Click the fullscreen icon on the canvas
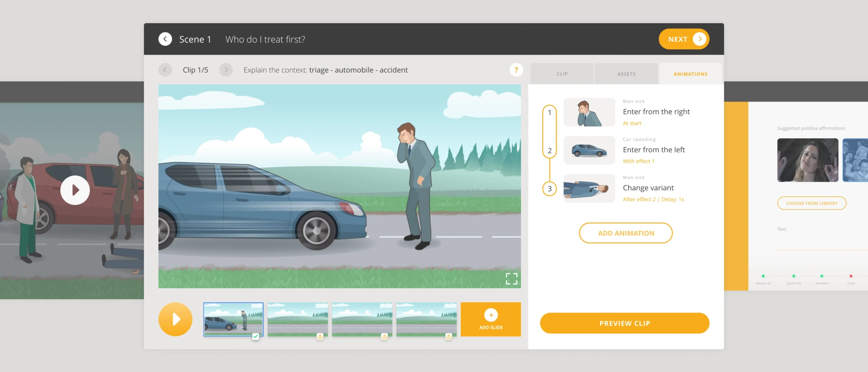 coord(511,279)
